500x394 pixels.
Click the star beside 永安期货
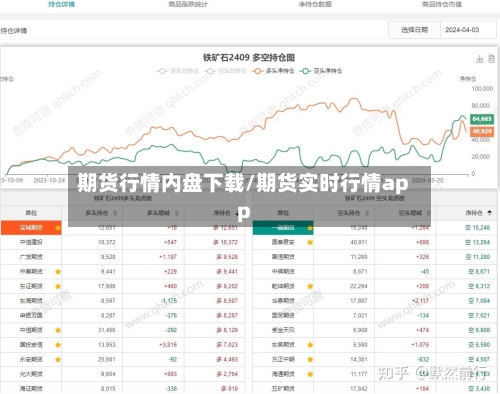(x=58, y=359)
